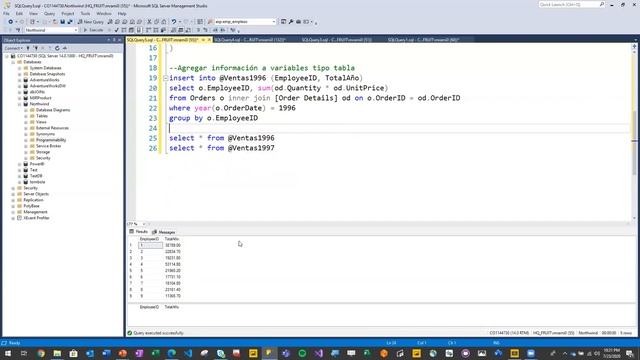
Task: Switch to the fourth SQLQuery tab
Action: (423, 40)
